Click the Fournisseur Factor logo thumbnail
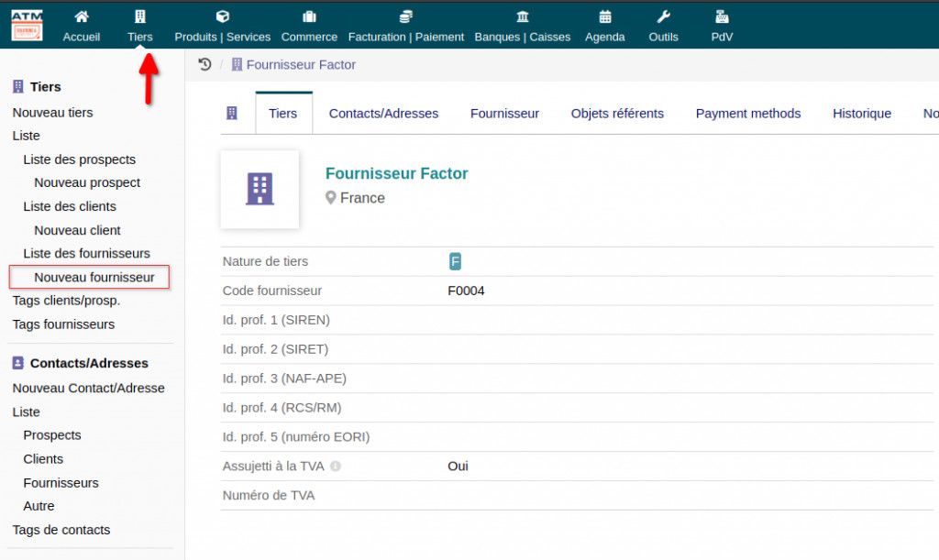 [x=260, y=189]
